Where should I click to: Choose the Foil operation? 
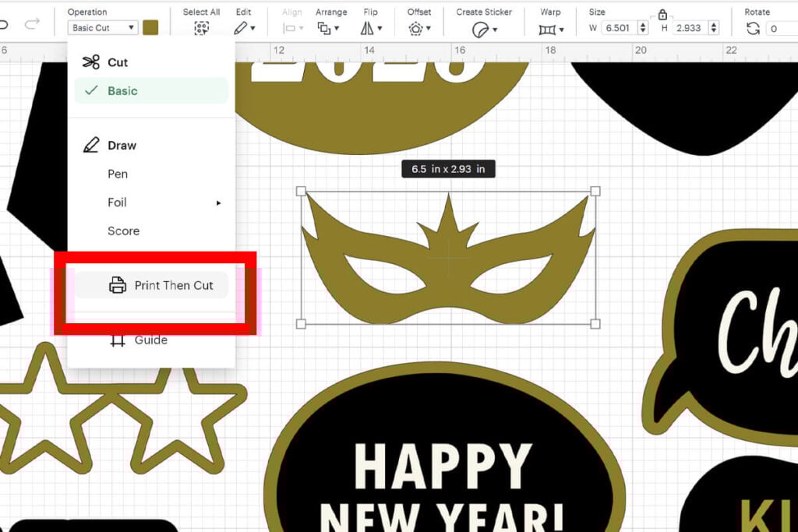(x=117, y=203)
